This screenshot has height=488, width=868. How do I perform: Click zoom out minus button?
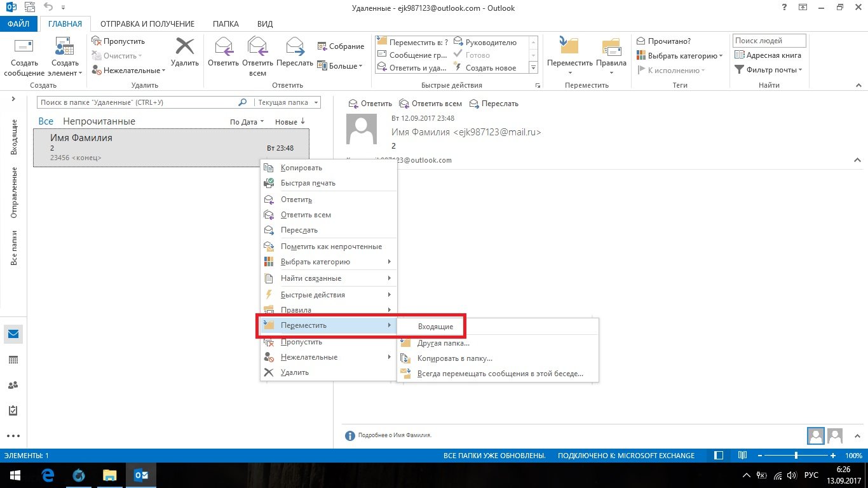pyautogui.click(x=761, y=456)
